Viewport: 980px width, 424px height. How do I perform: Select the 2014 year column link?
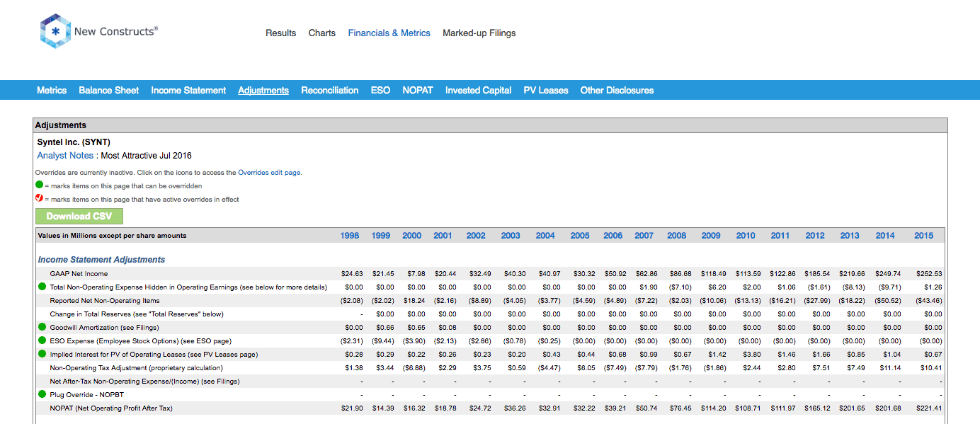(x=885, y=236)
